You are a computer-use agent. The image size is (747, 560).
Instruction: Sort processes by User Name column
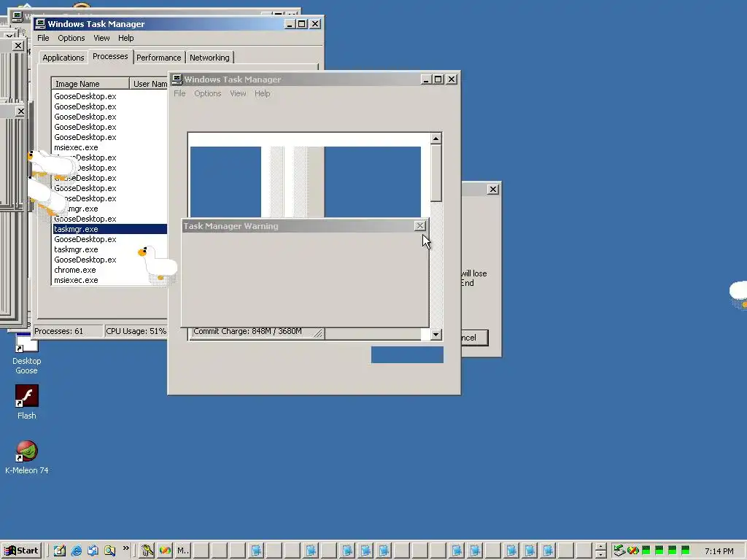149,84
